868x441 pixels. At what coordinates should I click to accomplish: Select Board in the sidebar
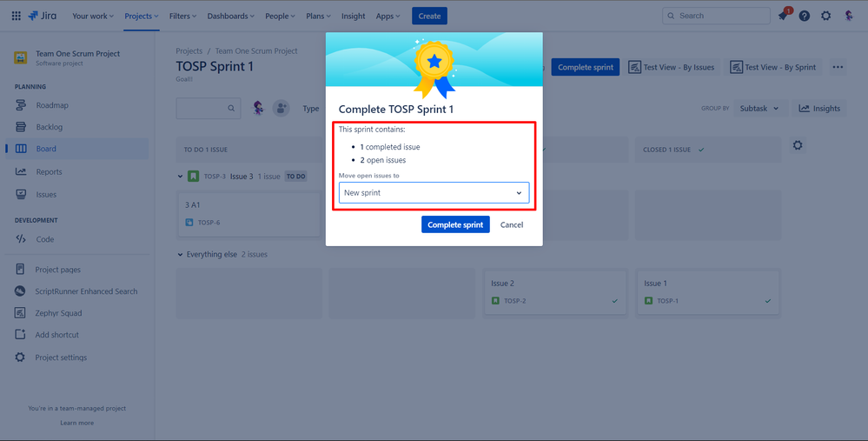(77, 149)
